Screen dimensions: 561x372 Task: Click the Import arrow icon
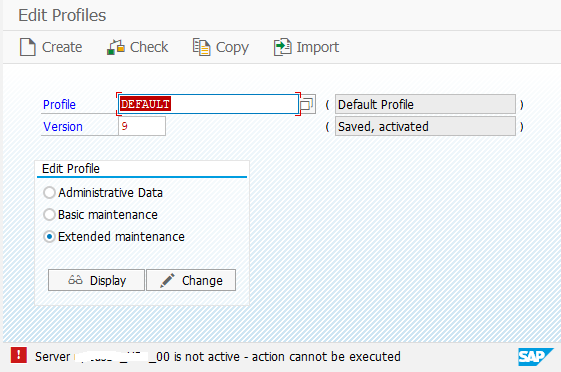tap(282, 47)
